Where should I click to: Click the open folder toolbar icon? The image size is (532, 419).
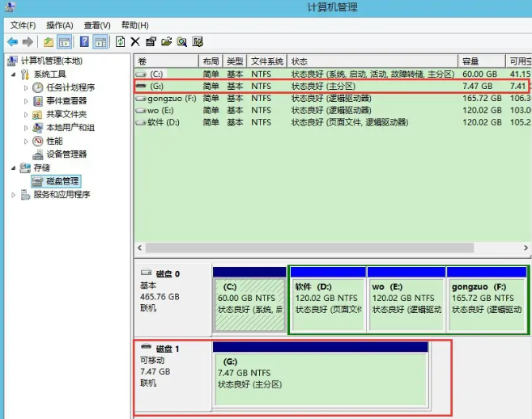pyautogui.click(x=166, y=42)
